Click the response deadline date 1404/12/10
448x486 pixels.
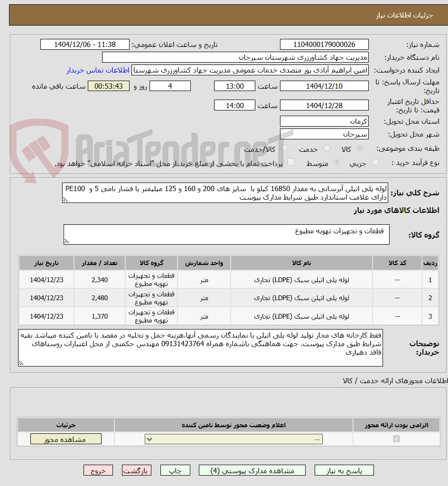324,86
